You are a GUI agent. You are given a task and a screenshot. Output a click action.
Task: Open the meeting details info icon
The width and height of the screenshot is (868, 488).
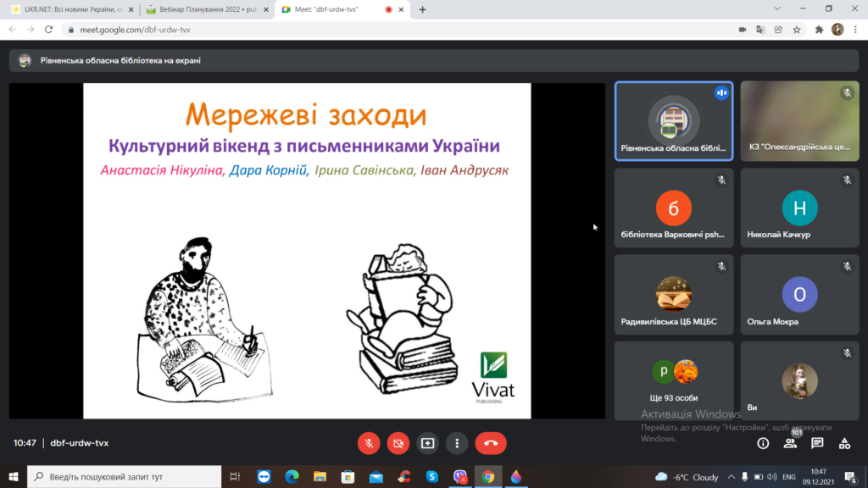tap(763, 443)
